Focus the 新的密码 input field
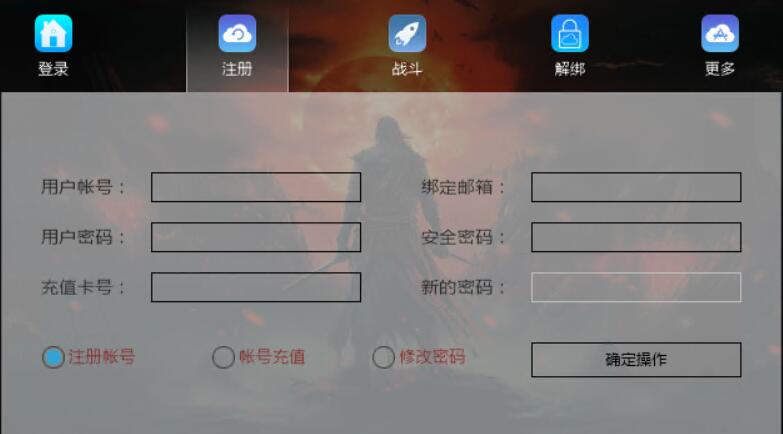 coord(636,287)
